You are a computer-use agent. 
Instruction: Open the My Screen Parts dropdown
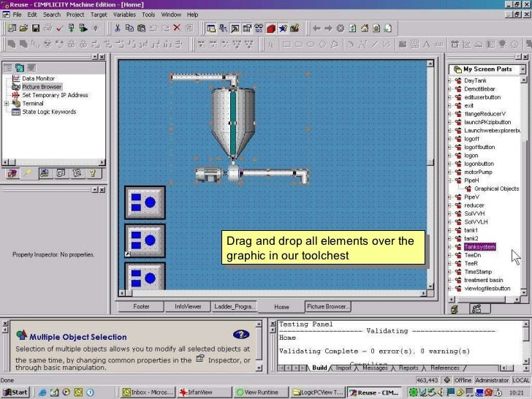(522, 69)
